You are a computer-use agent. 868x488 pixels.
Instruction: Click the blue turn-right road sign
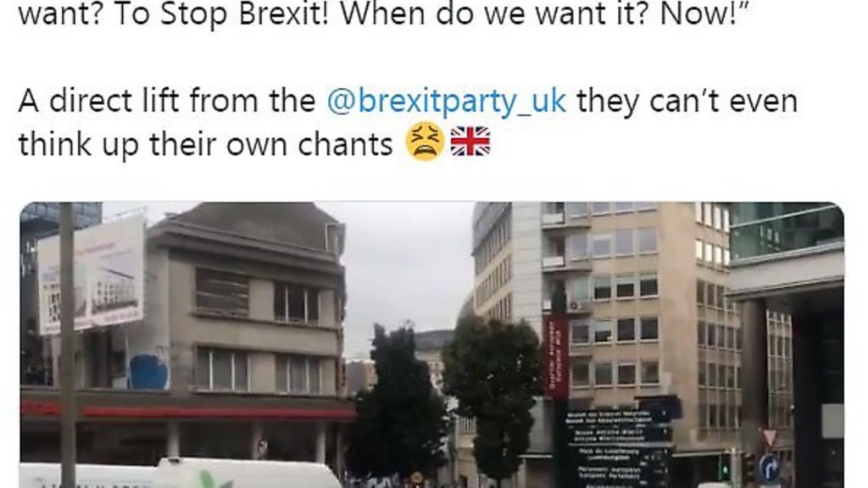click(x=770, y=468)
